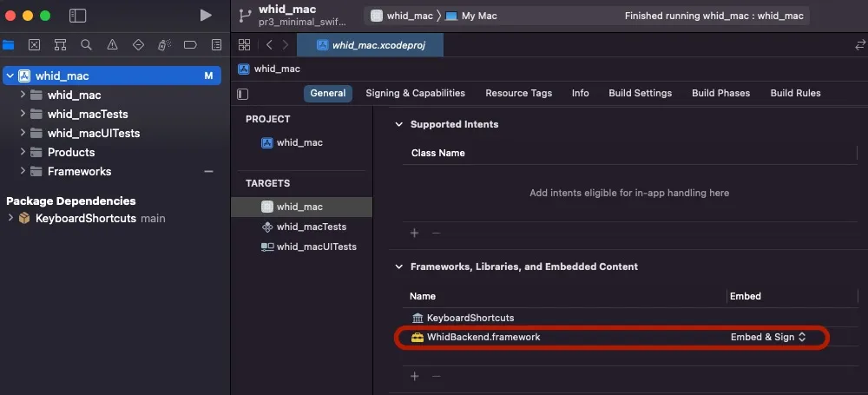Open the Symbol navigator icon
Screen dimensions: 868x395
click(61, 45)
